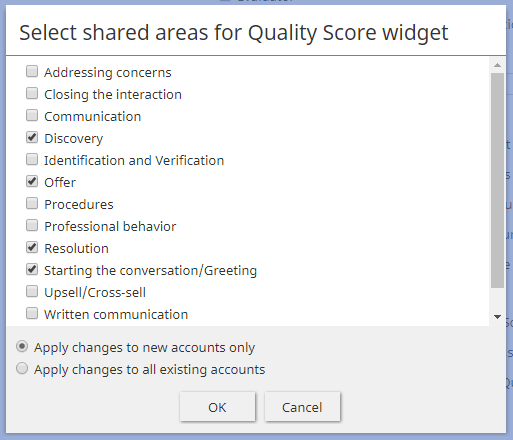Image resolution: width=513 pixels, height=440 pixels.
Task: Uncheck the Offer area
Action: click(x=32, y=181)
